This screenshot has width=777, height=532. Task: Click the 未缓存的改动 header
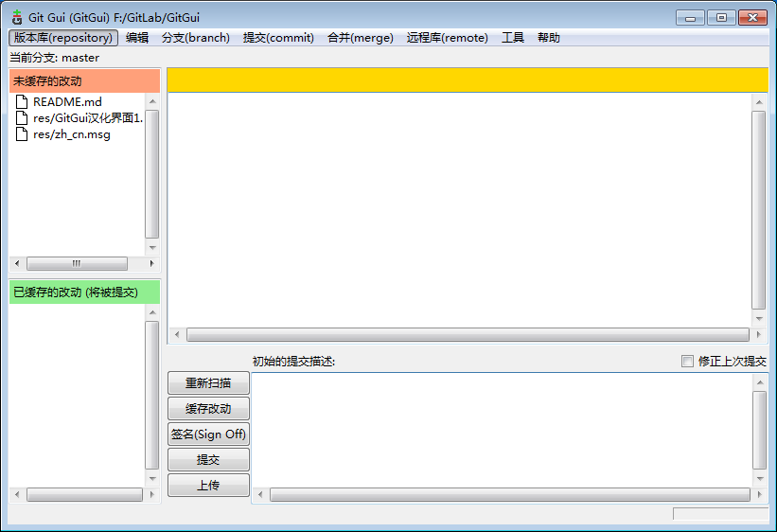click(x=84, y=80)
